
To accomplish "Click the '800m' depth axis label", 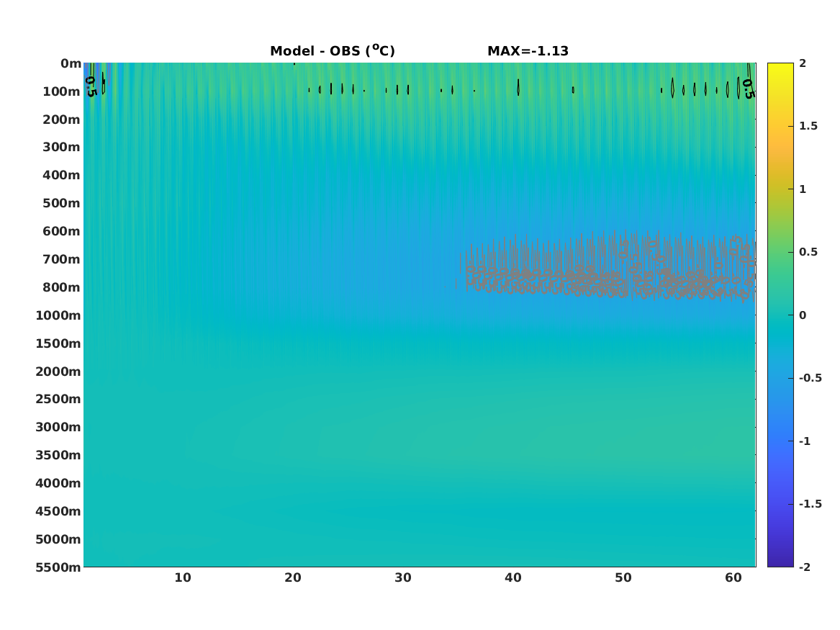I will (62, 288).
